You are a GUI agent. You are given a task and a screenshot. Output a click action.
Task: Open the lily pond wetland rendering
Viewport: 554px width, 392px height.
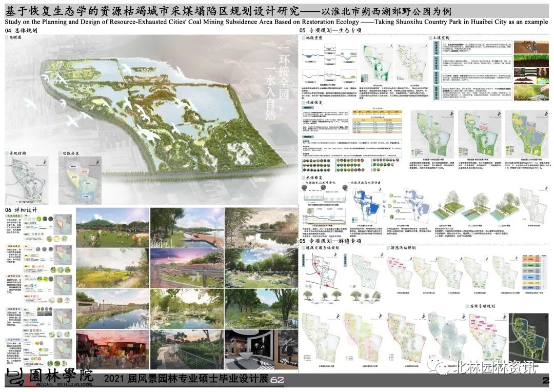pos(187,308)
